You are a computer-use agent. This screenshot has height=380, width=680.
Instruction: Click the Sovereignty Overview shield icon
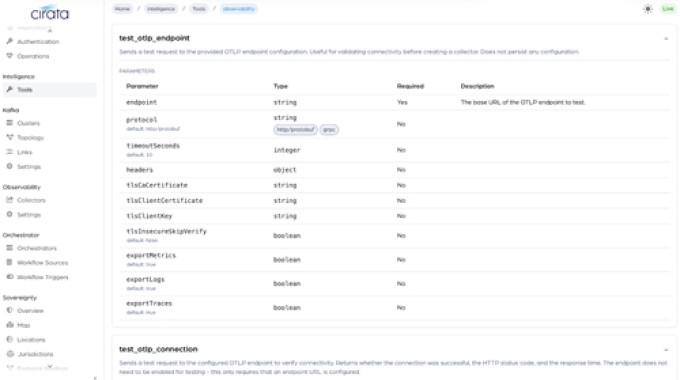point(10,311)
